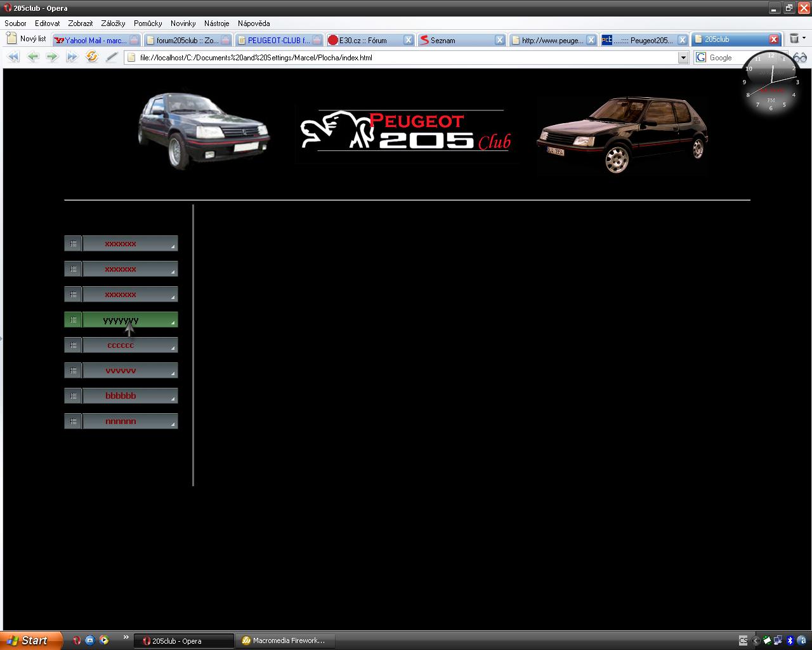
Task: Open the Google search engine selector
Action: (701, 58)
